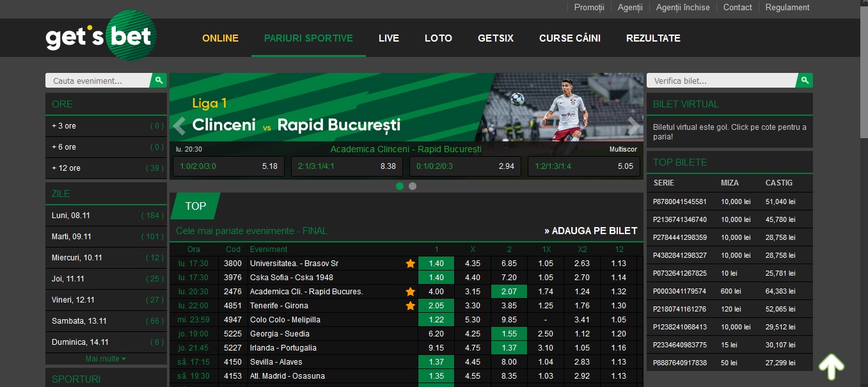Open the ONLINE menu item
Image resolution: width=868 pixels, height=387 pixels.
tap(220, 38)
